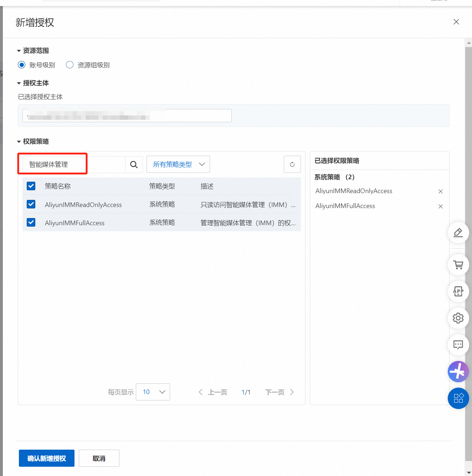Image resolution: width=472 pixels, height=476 pixels.
Task: Click the search magnifier icon
Action: 134,165
